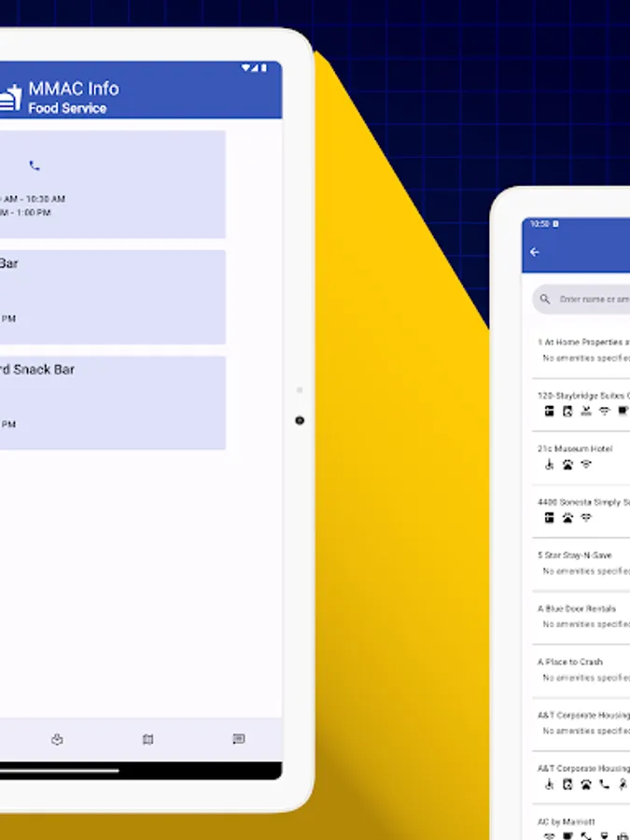Tap the kitchen icon under Staybridge Suites
This screenshot has width=630, height=840.
tap(549, 411)
